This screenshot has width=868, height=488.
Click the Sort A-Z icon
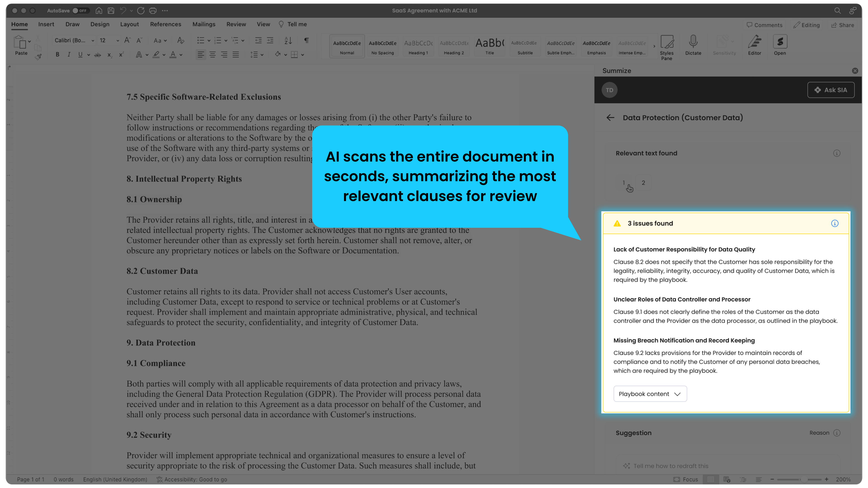pyautogui.click(x=288, y=40)
